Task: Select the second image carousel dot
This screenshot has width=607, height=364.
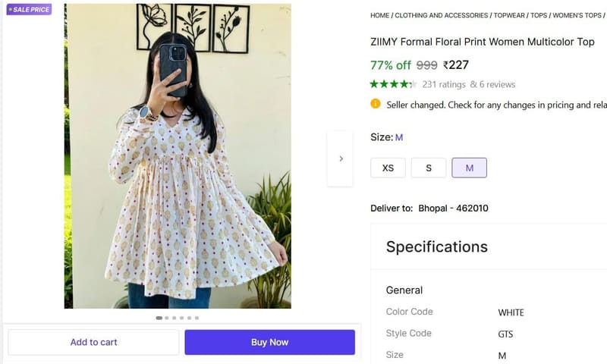Action: (166, 318)
